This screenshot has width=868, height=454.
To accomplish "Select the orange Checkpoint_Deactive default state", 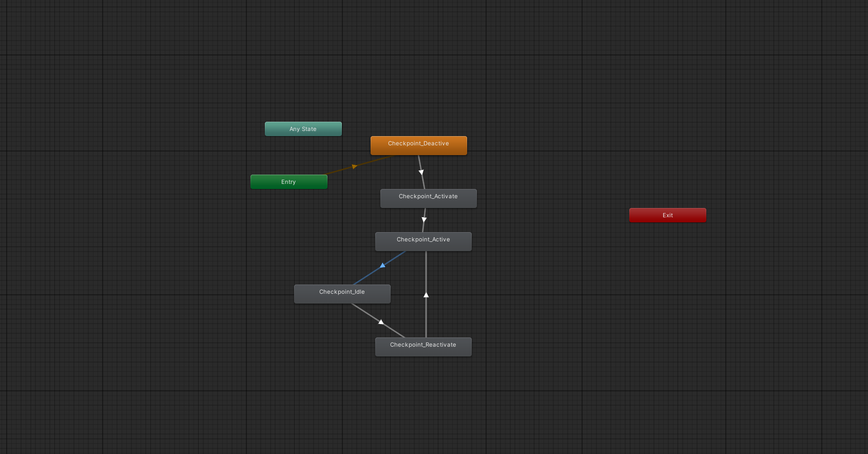I will [418, 145].
